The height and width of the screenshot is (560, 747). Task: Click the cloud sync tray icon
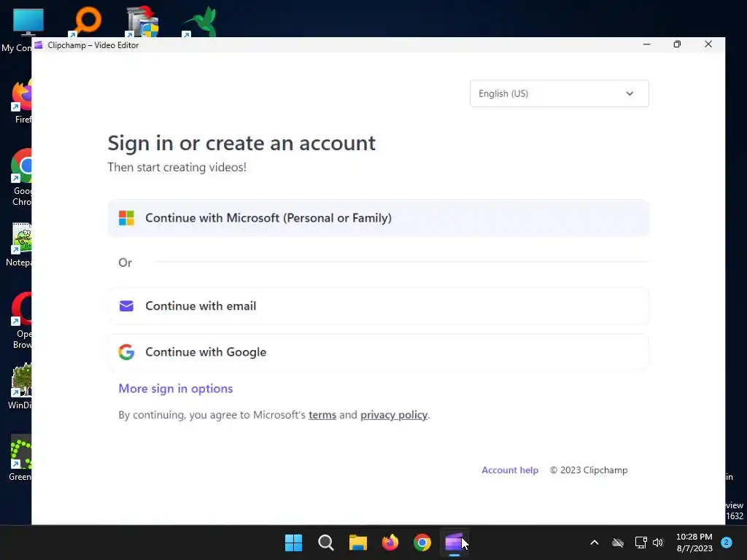pyautogui.click(x=618, y=542)
